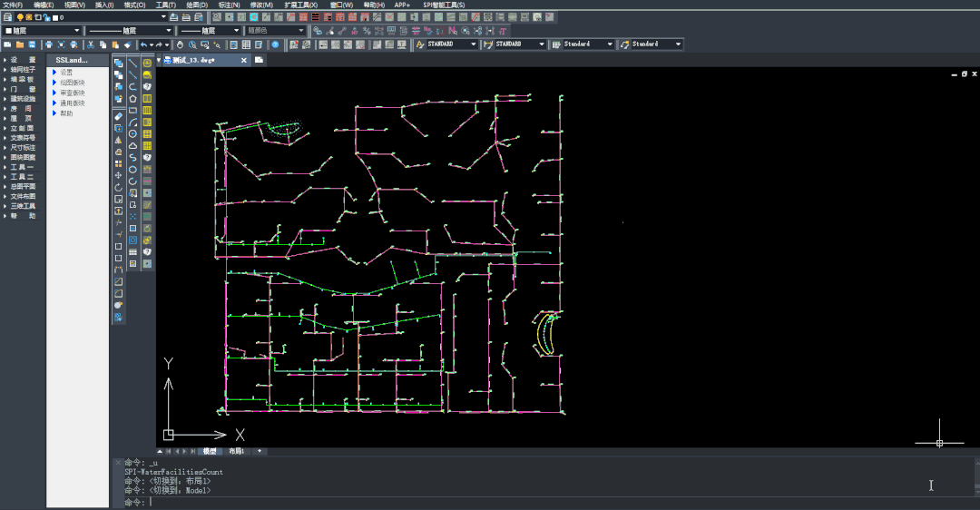Open the 文件(F) menu
This screenshot has width=980, height=510.
[13, 5]
